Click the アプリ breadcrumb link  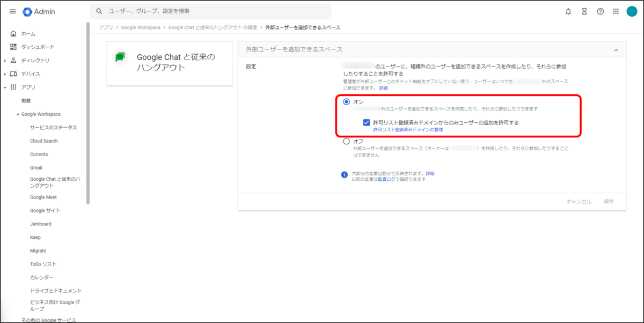click(x=106, y=27)
